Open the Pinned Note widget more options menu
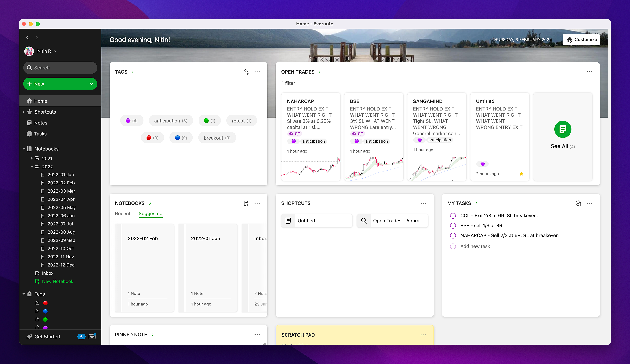630x364 pixels. [257, 335]
